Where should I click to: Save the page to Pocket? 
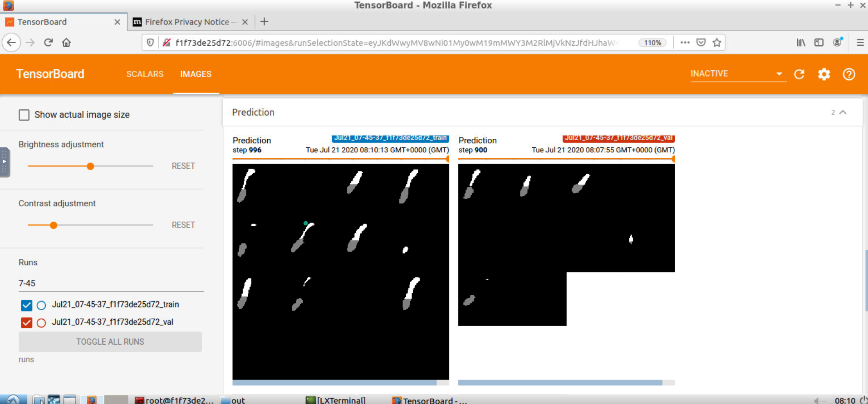tap(701, 43)
